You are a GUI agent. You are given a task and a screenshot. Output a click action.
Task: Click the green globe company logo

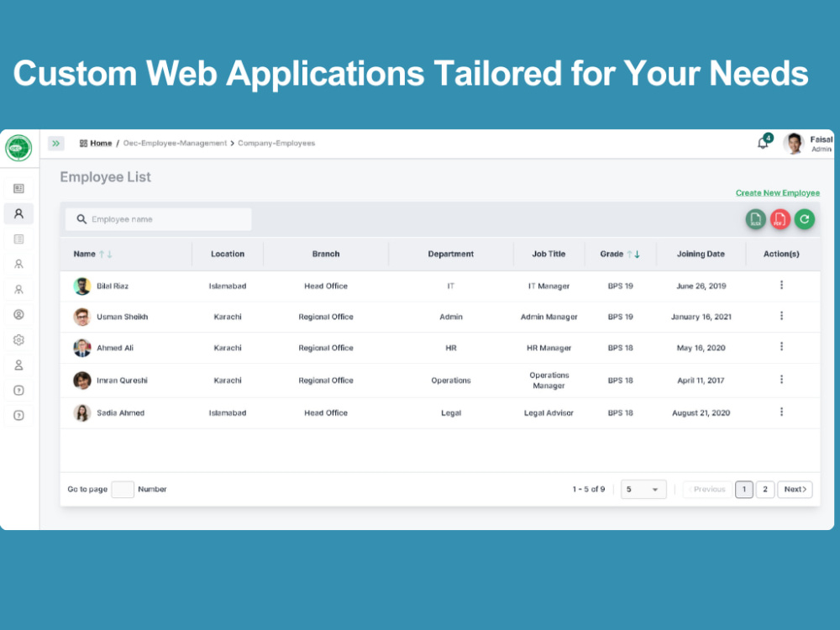(18, 148)
